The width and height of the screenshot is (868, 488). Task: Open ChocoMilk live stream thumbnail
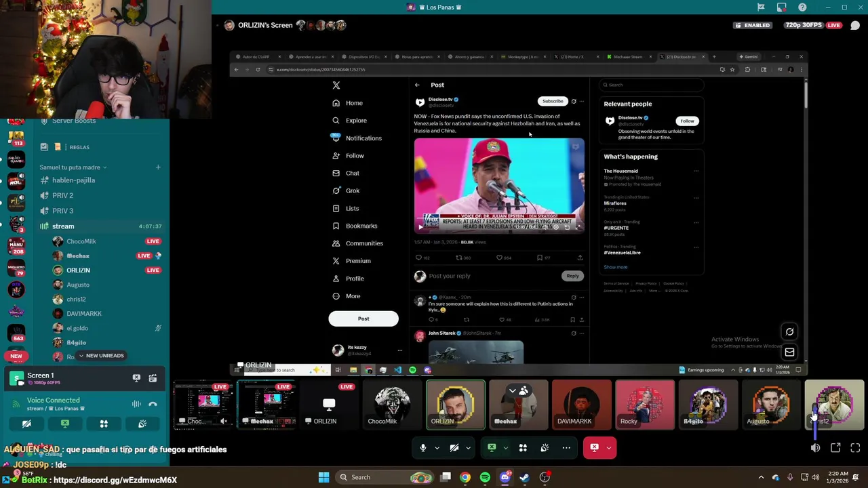point(203,405)
